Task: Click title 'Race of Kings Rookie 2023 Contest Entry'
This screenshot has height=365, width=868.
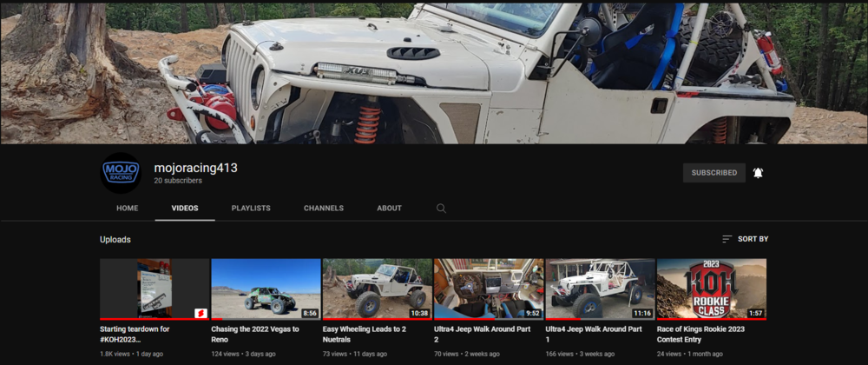Action: click(x=699, y=334)
